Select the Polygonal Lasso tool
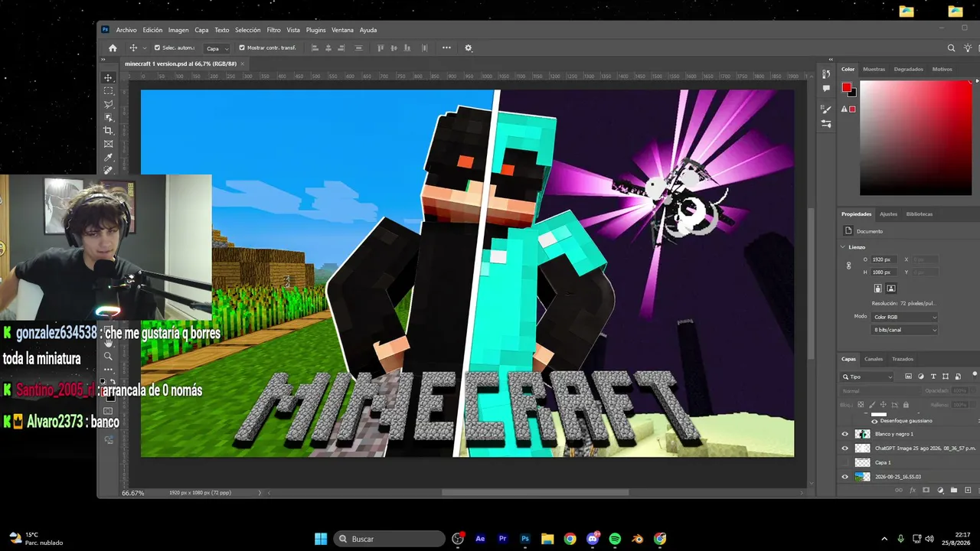This screenshot has height=551, width=980. point(108,104)
